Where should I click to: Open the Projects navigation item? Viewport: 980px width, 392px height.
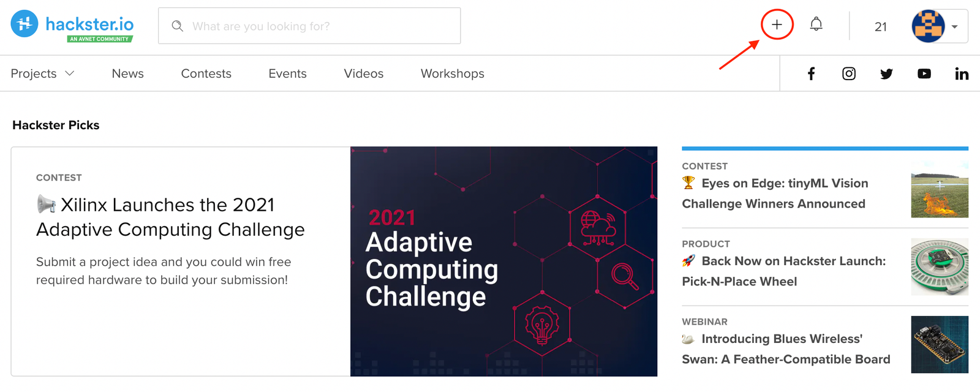click(x=34, y=73)
